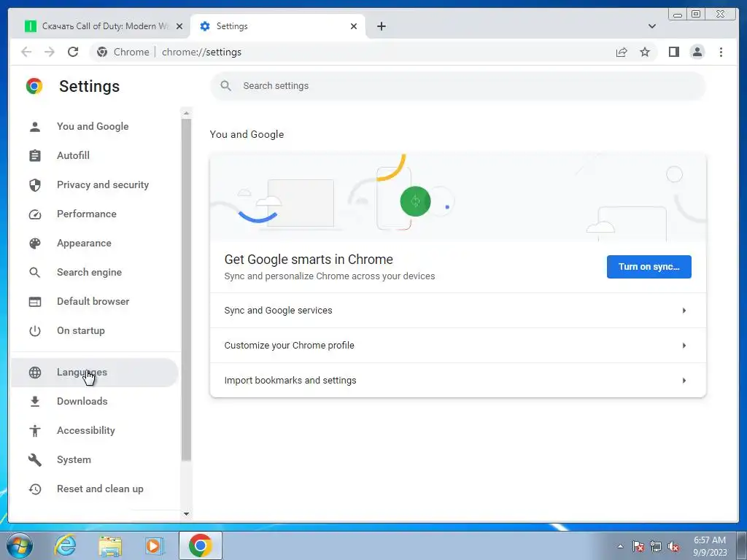
Task: Click the magnifier icon for Search engine
Action: click(35, 273)
